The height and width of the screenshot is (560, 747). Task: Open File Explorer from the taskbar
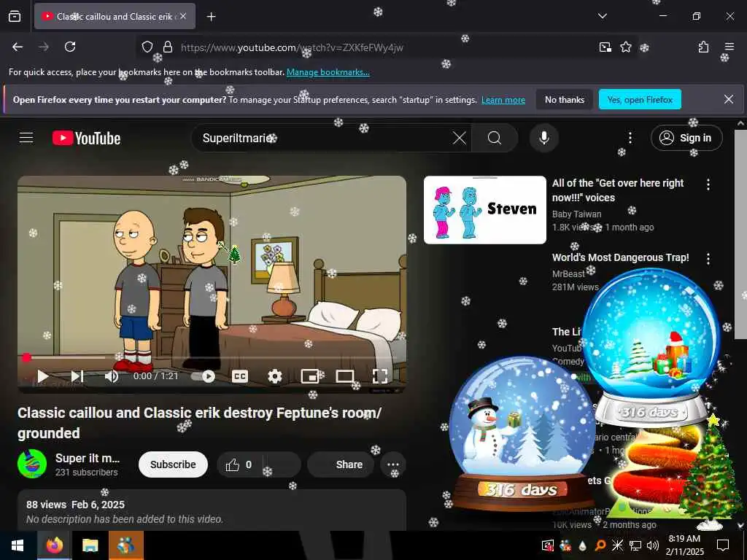tap(90, 545)
